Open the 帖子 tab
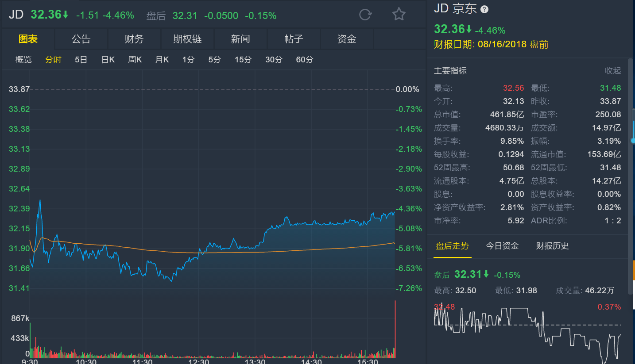 (x=294, y=39)
